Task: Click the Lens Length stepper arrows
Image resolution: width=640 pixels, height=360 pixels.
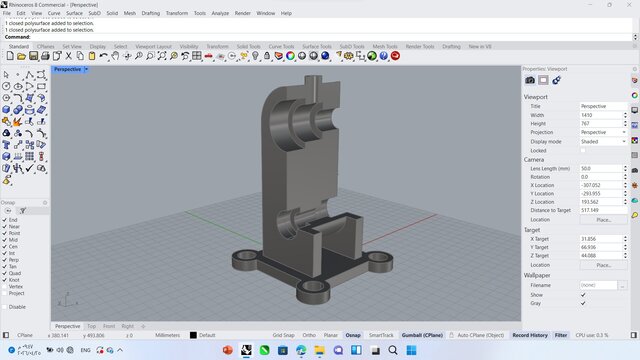Action: [625, 169]
